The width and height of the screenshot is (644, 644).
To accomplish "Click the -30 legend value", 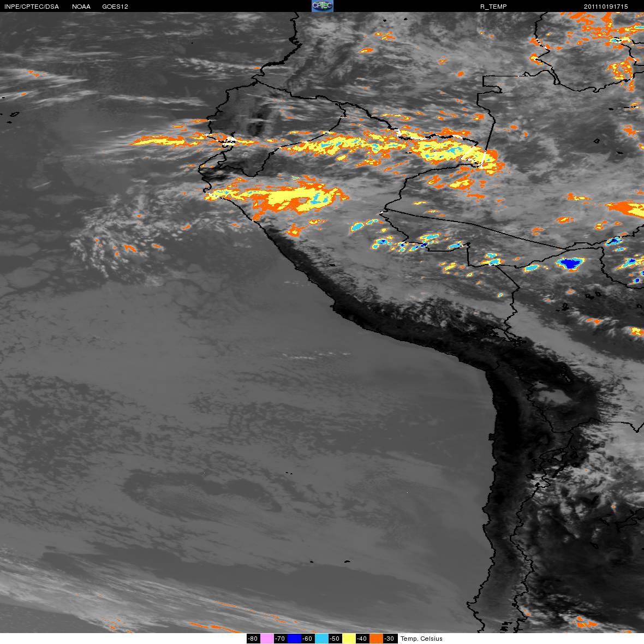I will (390, 639).
